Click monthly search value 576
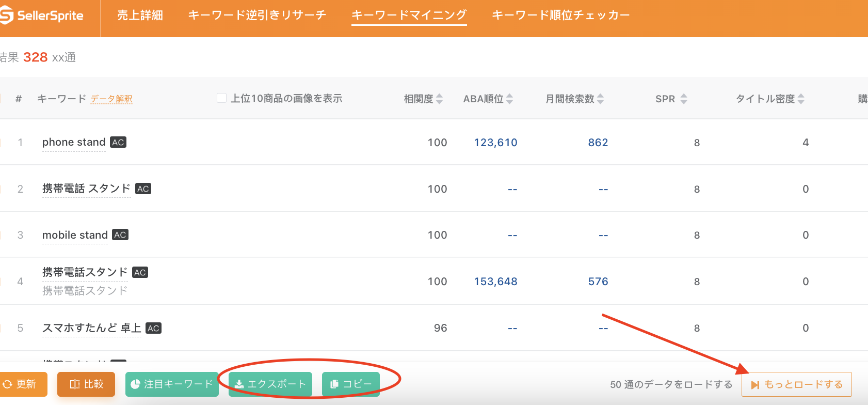This screenshot has width=868, height=405. 598,282
